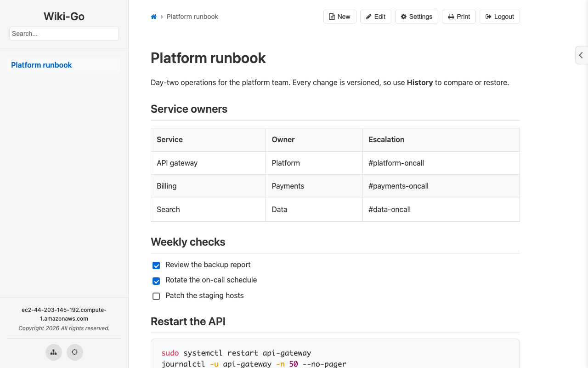Focus the sidebar Search field
Viewport: 588px width, 368px height.
coord(64,34)
